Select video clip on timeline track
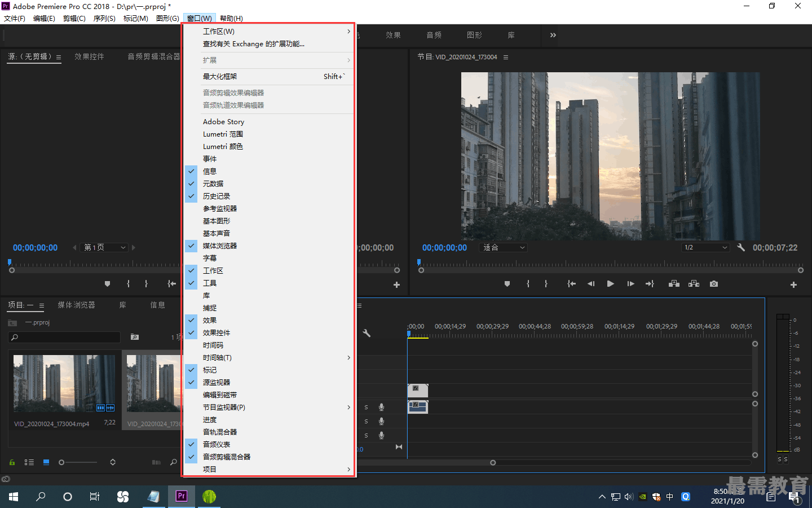The width and height of the screenshot is (812, 508). [x=417, y=391]
